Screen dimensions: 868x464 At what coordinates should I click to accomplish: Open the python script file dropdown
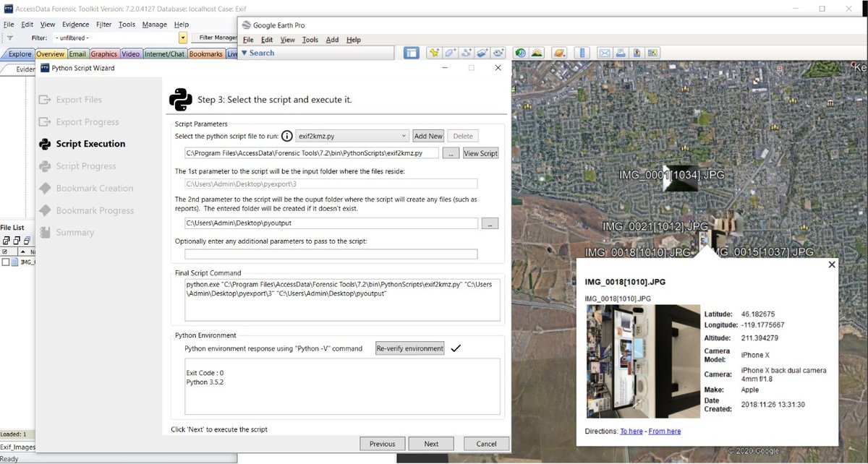pyautogui.click(x=404, y=136)
